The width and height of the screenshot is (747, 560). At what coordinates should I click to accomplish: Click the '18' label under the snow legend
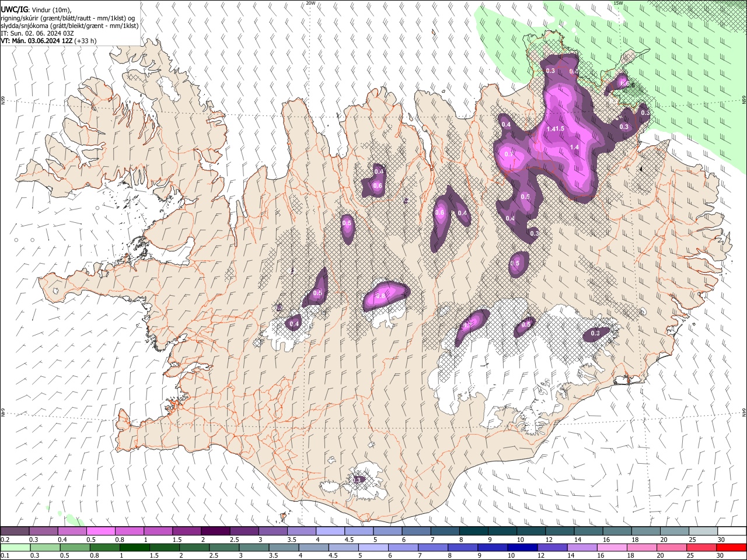(634, 540)
